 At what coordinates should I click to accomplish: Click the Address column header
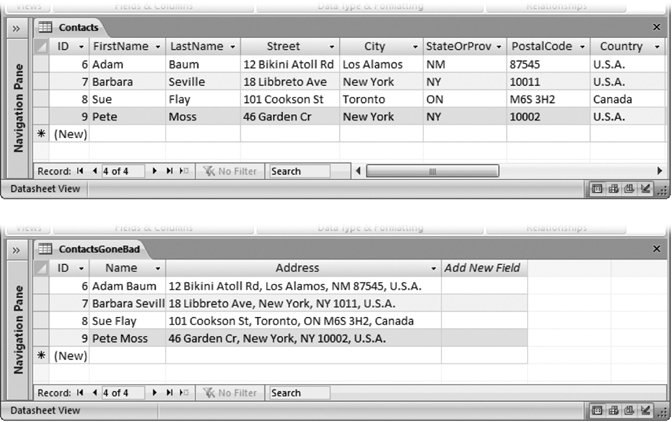303,268
